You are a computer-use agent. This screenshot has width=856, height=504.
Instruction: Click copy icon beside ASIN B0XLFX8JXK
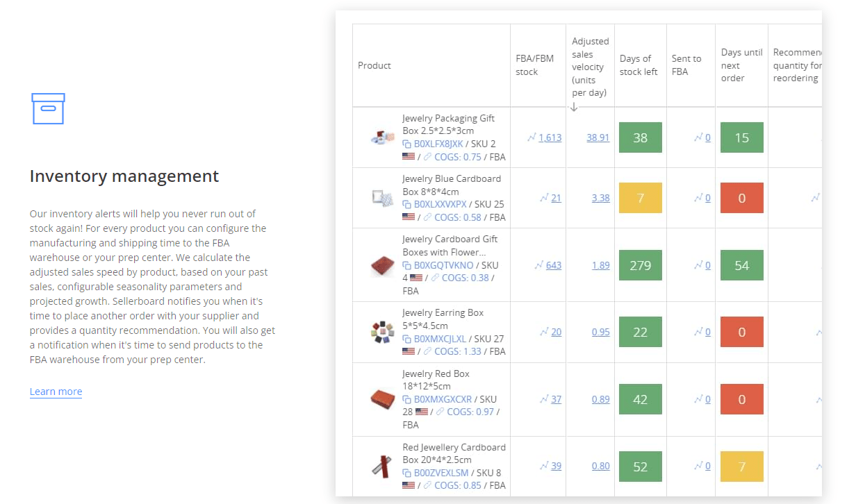(406, 144)
